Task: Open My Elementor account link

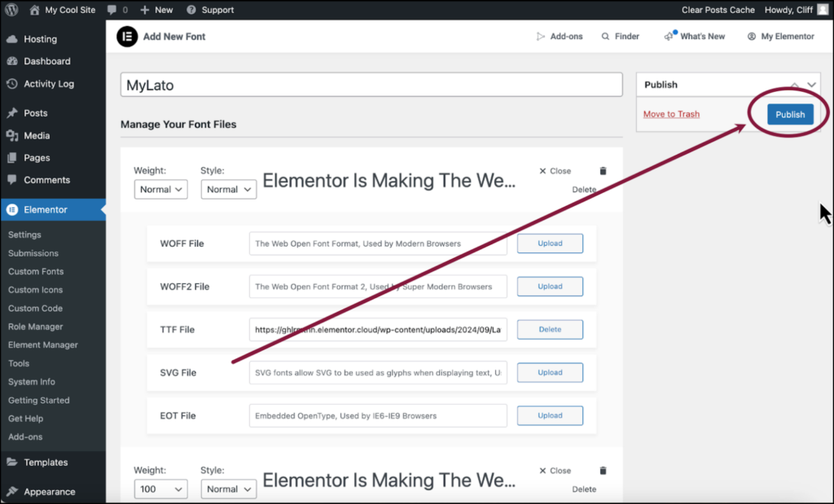Action: click(x=781, y=36)
